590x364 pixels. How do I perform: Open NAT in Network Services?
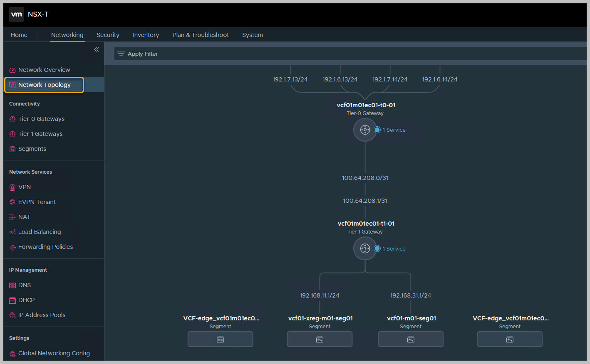[x=24, y=217]
